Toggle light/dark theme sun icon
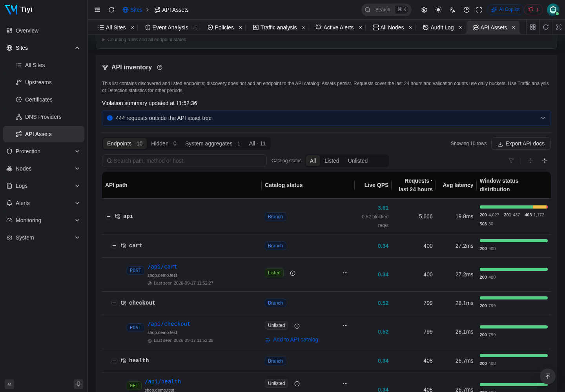This screenshot has height=392, width=565. (x=438, y=10)
